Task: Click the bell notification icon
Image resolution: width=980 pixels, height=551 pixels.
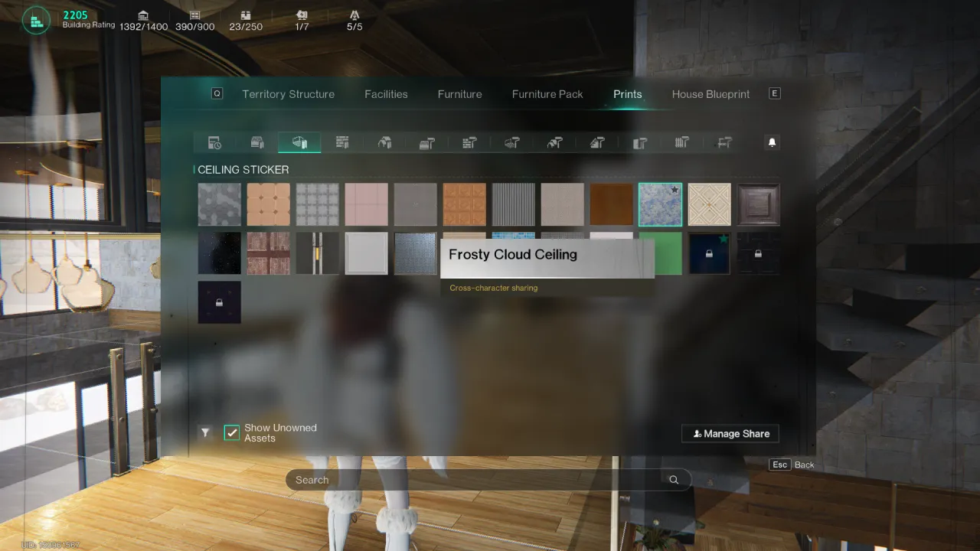Action: coord(772,142)
